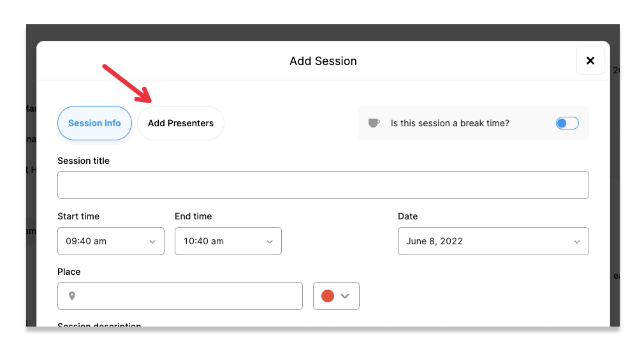The image size is (644, 354).
Task: Click the Start time chevron arrow
Action: (152, 242)
